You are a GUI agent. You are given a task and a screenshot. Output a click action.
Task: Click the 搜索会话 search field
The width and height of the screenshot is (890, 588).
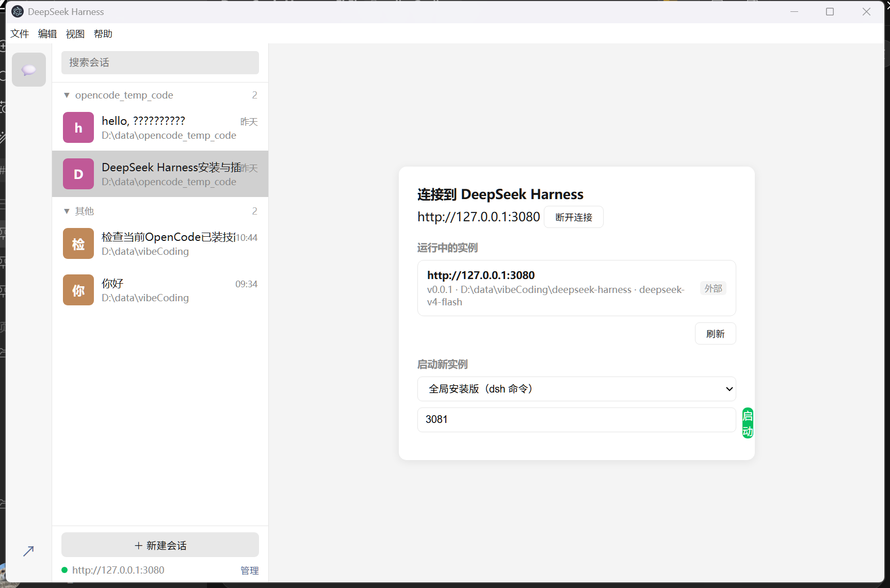(160, 62)
